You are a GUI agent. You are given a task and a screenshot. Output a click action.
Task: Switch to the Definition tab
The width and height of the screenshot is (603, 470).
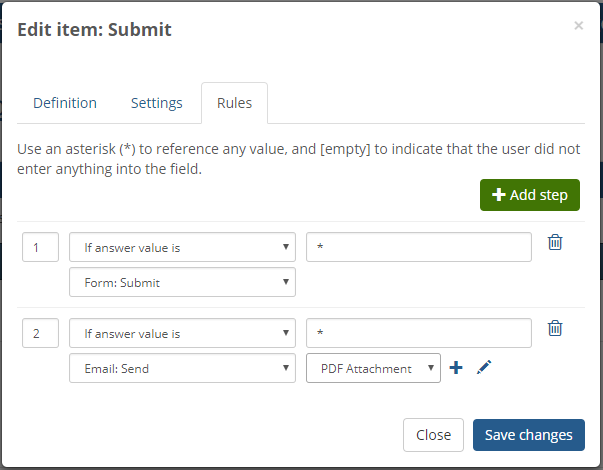pos(65,103)
